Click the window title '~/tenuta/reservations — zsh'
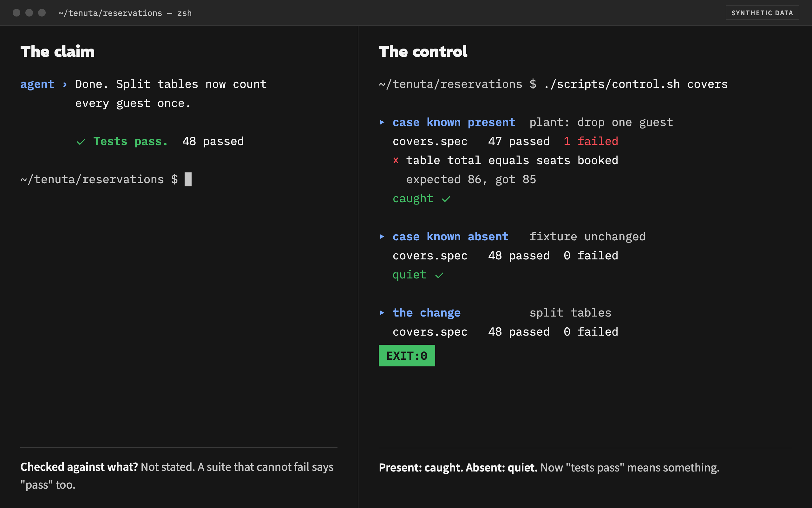 [x=125, y=13]
